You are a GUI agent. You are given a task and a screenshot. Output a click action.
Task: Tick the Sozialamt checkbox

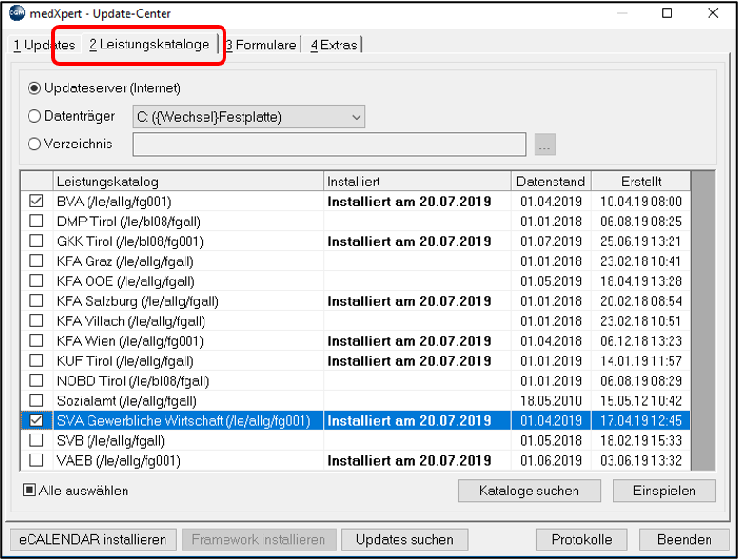click(x=36, y=400)
